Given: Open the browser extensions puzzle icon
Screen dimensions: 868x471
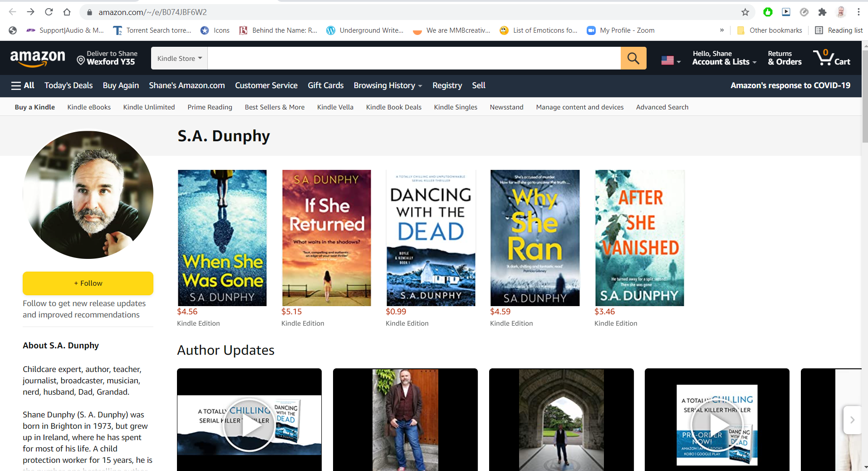Looking at the screenshot, I should point(822,12).
